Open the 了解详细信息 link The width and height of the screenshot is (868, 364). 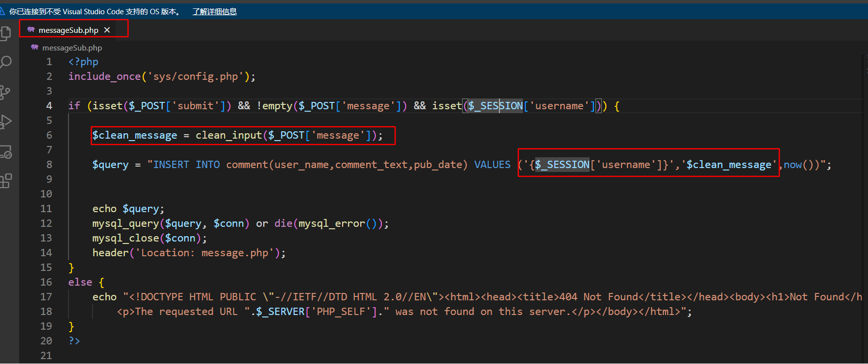point(215,11)
